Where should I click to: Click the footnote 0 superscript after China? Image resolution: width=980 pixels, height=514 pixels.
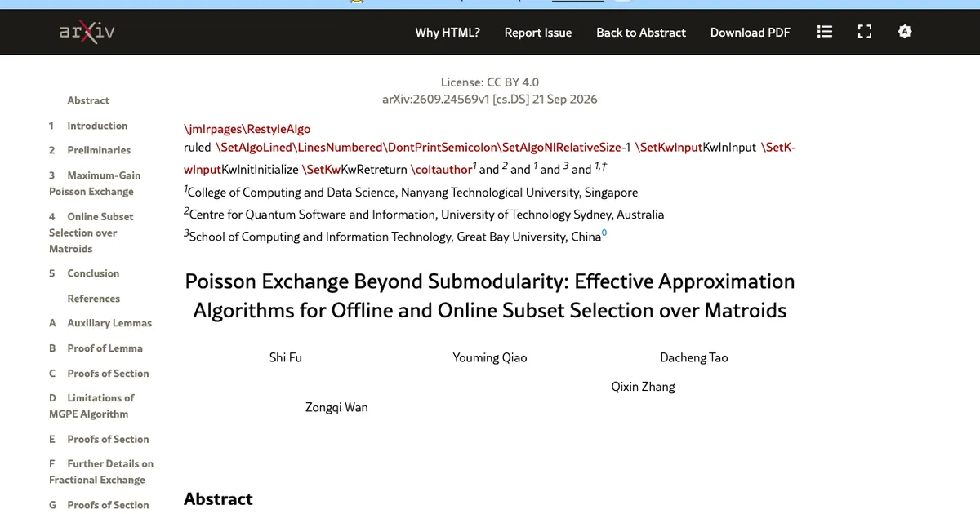click(x=604, y=234)
